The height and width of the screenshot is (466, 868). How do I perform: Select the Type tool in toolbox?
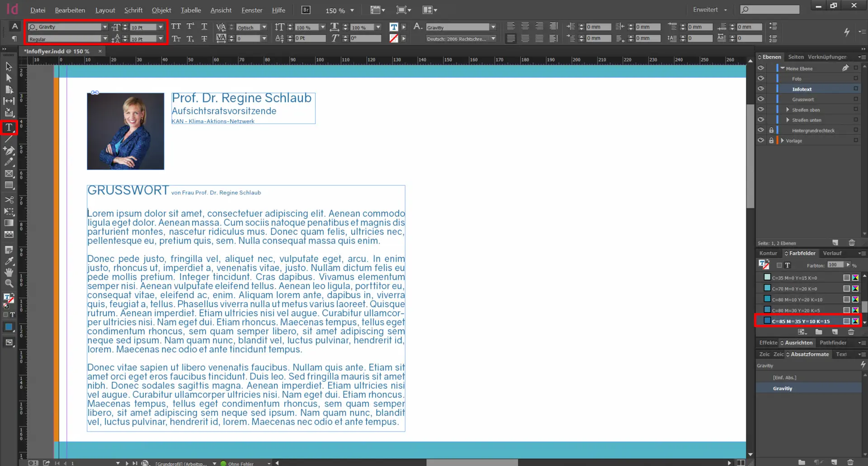(x=9, y=128)
